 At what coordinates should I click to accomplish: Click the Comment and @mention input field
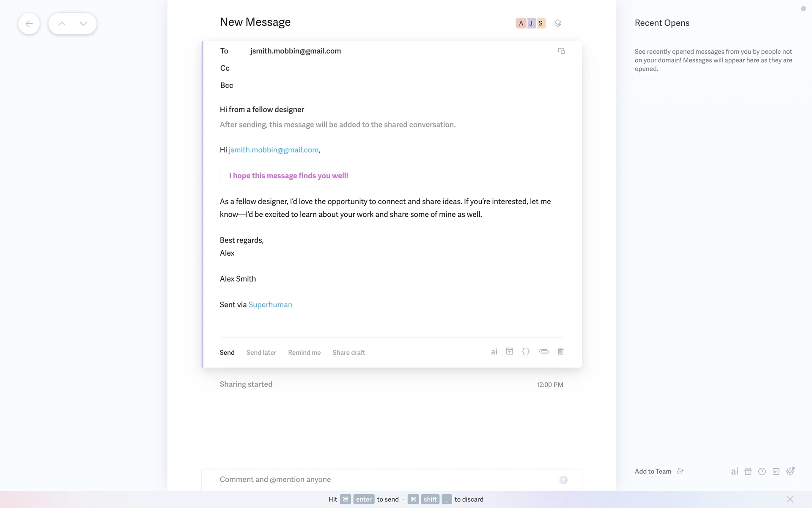coord(381,479)
